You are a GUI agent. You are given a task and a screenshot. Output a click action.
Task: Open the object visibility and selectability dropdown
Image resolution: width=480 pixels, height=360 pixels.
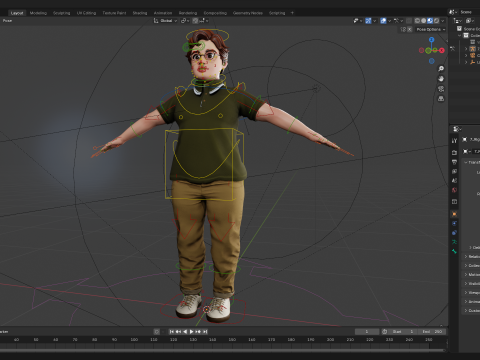pyautogui.click(x=358, y=21)
